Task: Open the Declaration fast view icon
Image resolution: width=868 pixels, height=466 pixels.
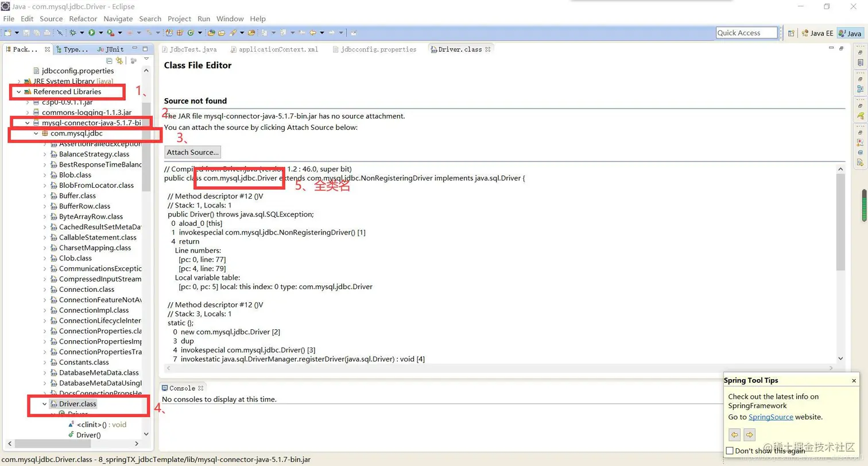Action: (860, 163)
